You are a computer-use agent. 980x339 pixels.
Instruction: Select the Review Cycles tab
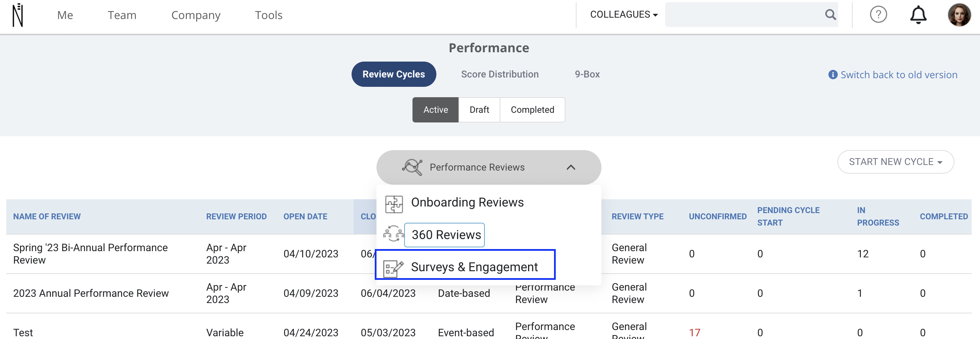tap(393, 74)
